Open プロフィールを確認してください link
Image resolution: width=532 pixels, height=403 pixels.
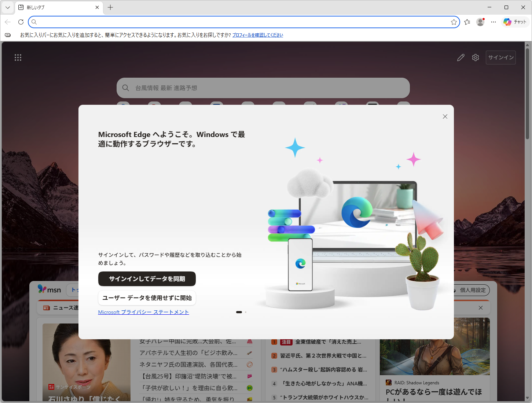[258, 35]
